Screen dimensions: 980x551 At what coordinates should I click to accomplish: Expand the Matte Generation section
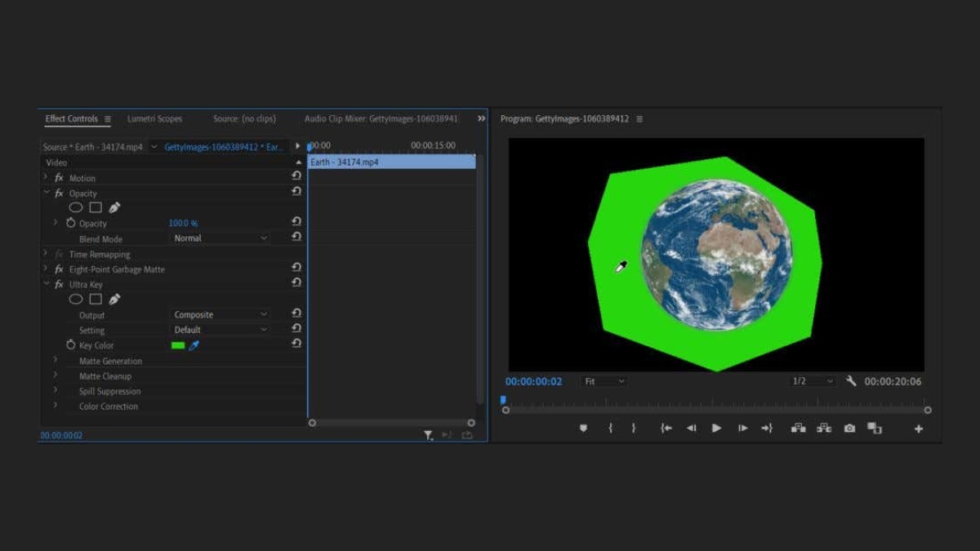56,360
